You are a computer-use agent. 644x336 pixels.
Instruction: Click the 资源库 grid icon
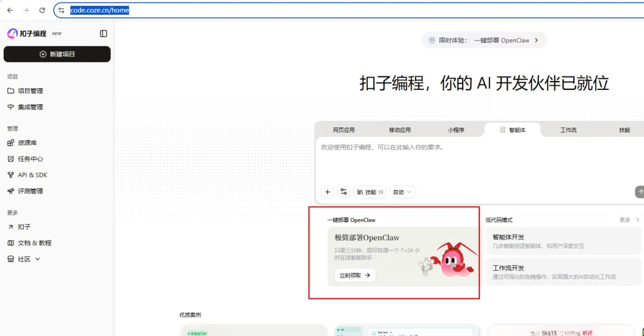coord(11,143)
